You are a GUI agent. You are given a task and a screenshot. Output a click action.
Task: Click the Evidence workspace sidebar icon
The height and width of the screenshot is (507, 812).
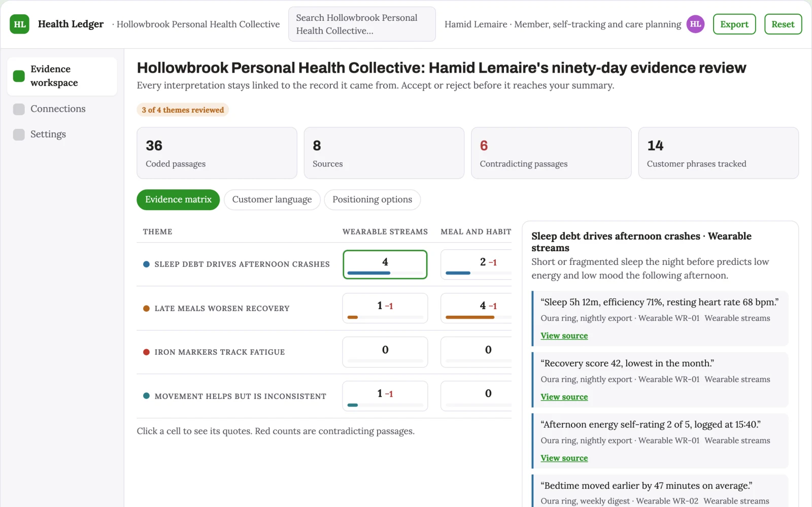coord(19,76)
